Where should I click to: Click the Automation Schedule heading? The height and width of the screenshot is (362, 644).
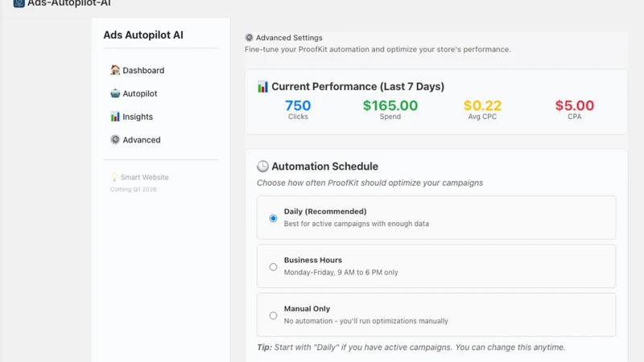[x=325, y=167]
